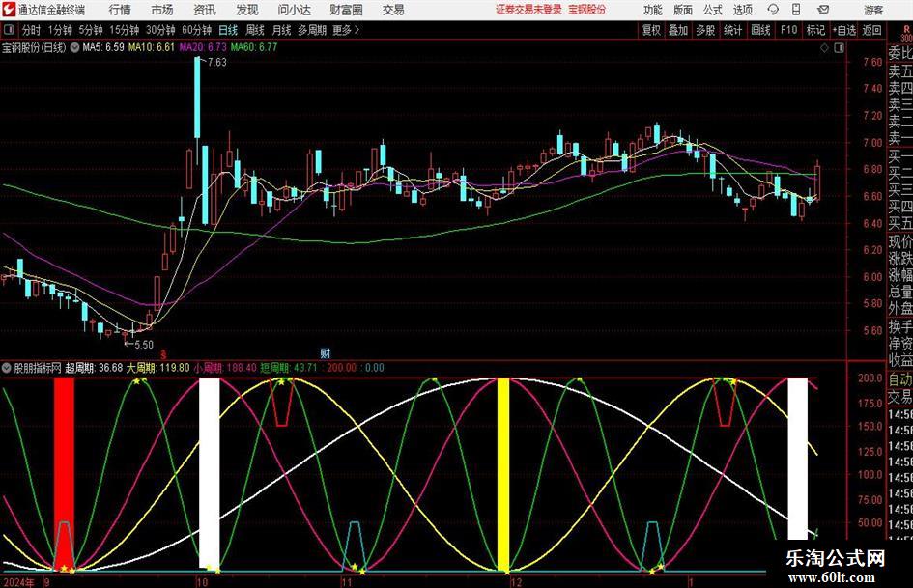Click the yellow signal bar in indicator pane
Screen dimensions: 913x588
coord(503,474)
